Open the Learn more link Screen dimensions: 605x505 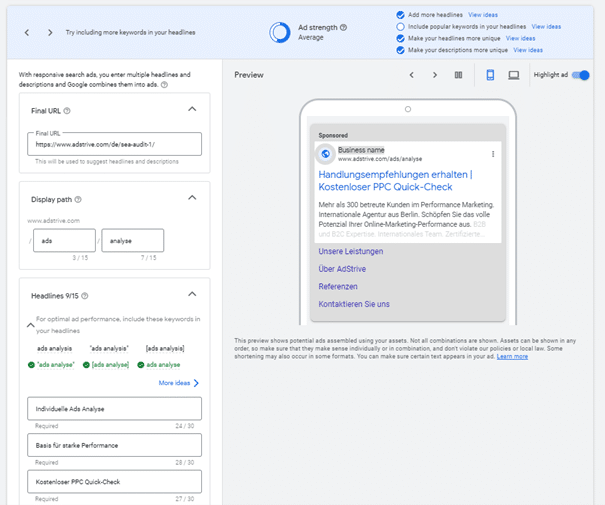(x=512, y=356)
